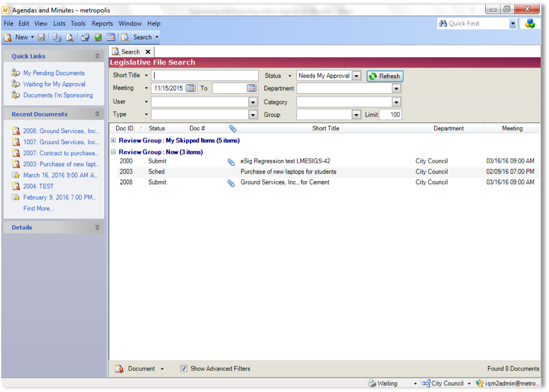Open the File menu

click(8, 23)
